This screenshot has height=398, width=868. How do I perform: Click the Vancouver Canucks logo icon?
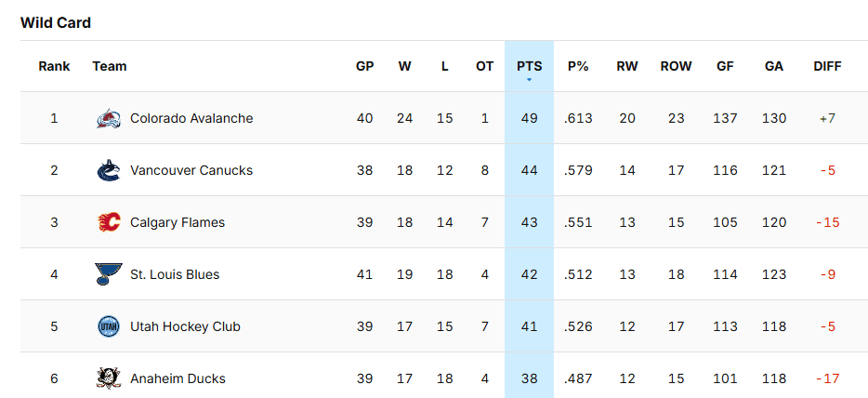point(109,170)
